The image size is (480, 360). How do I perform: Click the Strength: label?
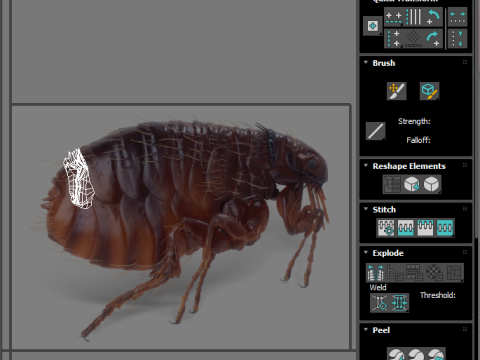click(x=414, y=121)
